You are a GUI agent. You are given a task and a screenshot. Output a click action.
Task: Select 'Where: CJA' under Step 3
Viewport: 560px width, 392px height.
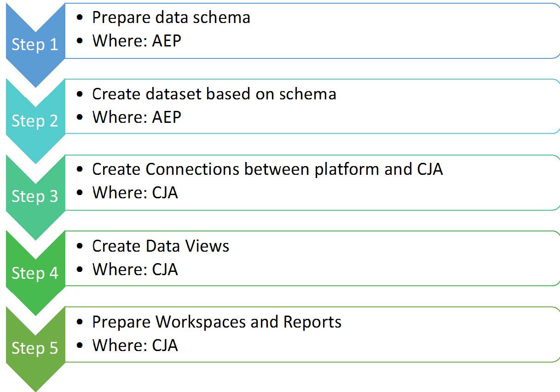[135, 193]
